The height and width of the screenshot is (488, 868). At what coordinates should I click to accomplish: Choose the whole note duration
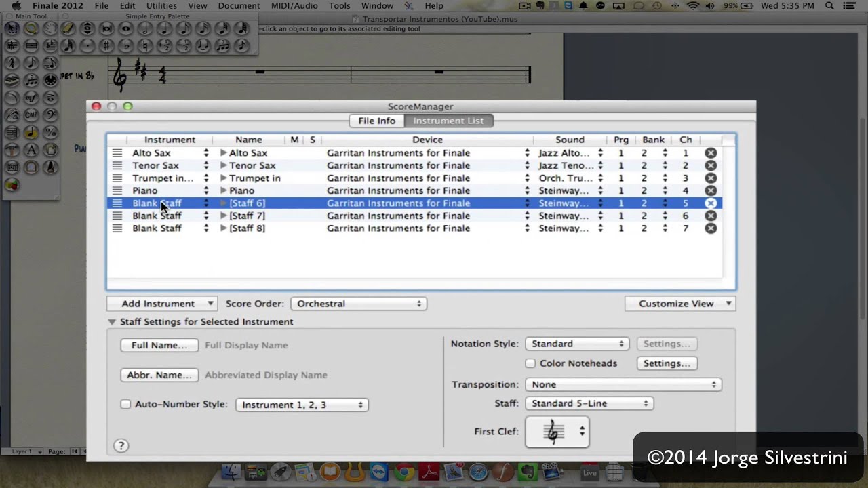[125, 28]
